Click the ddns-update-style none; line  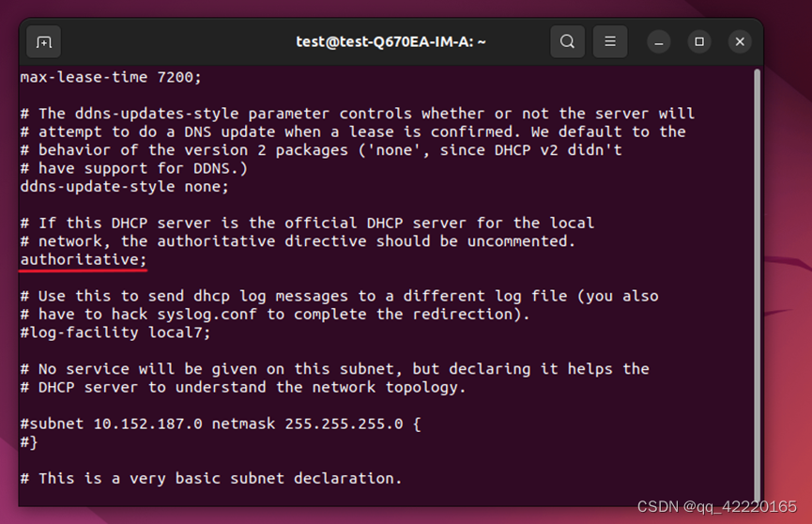pyautogui.click(x=124, y=187)
